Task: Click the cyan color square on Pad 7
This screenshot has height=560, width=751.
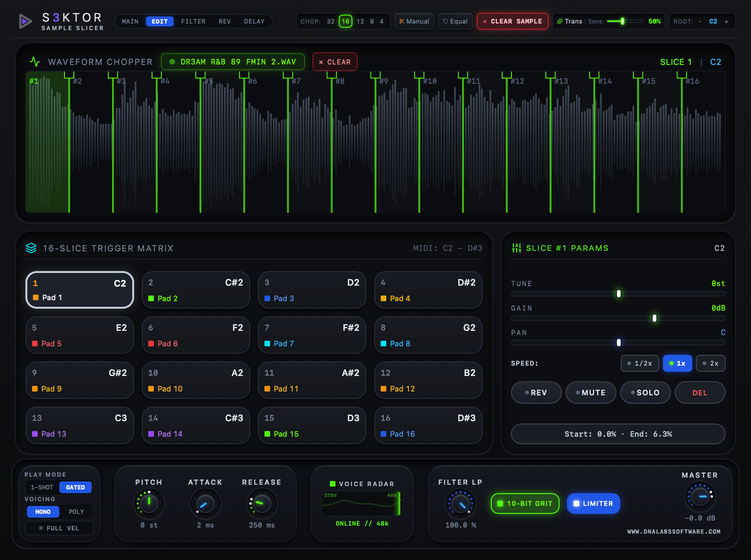Action: click(x=267, y=344)
